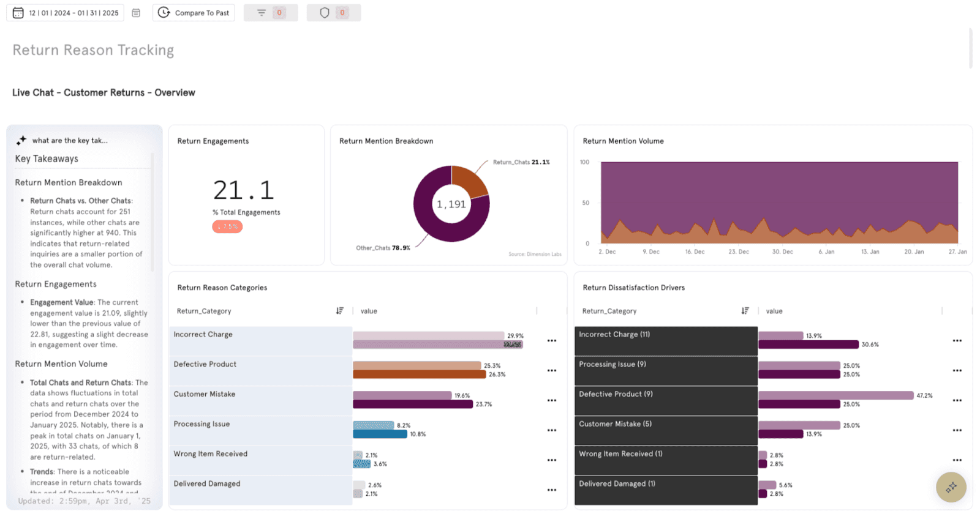Image resolution: width=980 pixels, height=511 pixels.
Task: Click the 23.7% Customer Mistake category bar
Action: point(413,404)
